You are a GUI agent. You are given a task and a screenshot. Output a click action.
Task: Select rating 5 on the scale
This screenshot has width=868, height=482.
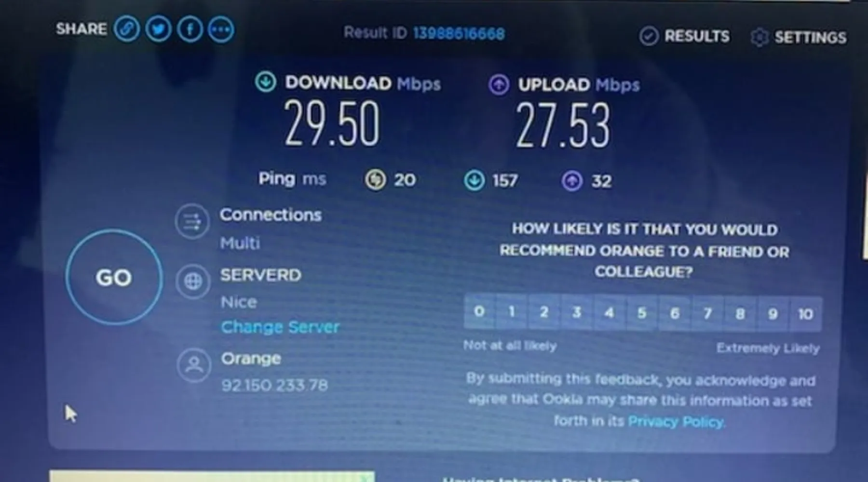(642, 313)
